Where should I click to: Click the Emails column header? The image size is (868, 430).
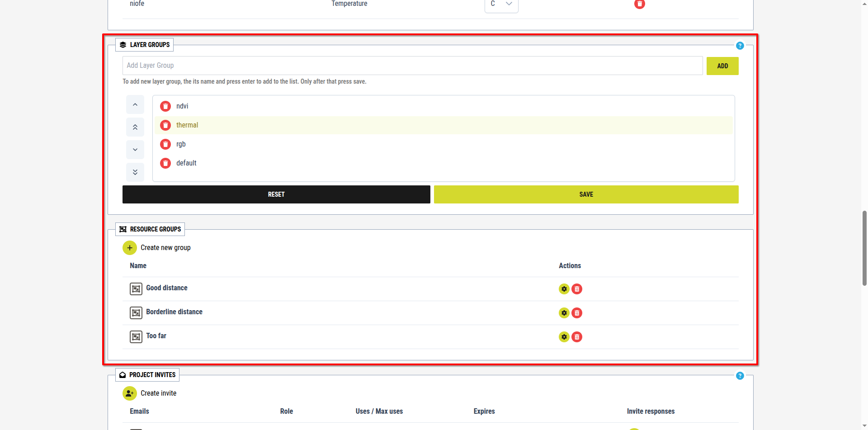point(139,411)
